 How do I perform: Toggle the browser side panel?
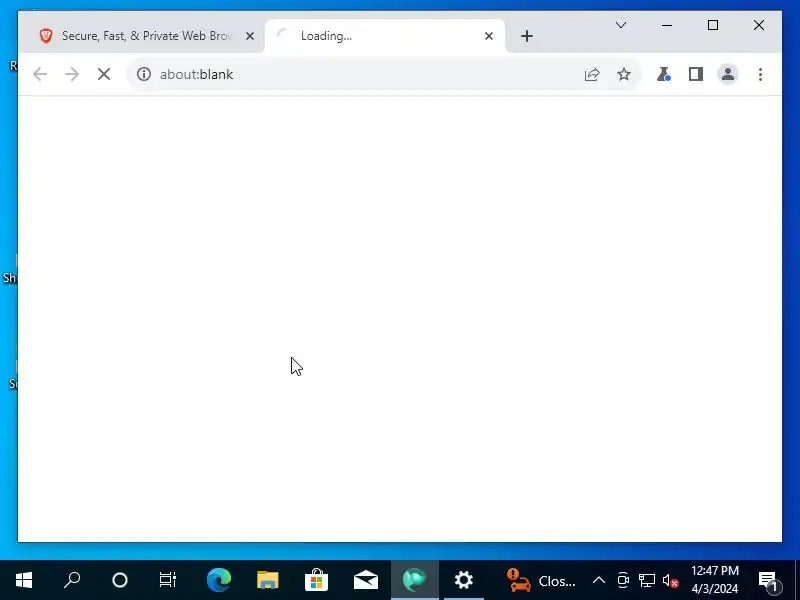(696, 74)
